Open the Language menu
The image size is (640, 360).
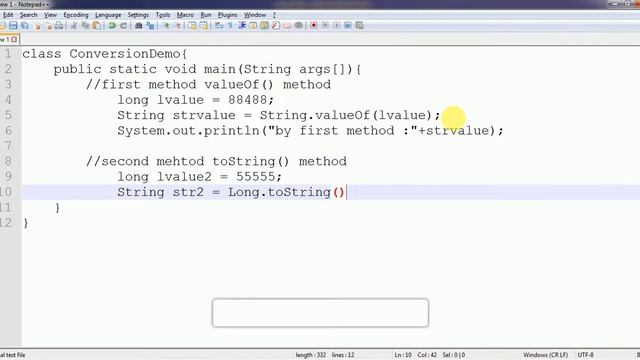coord(108,15)
